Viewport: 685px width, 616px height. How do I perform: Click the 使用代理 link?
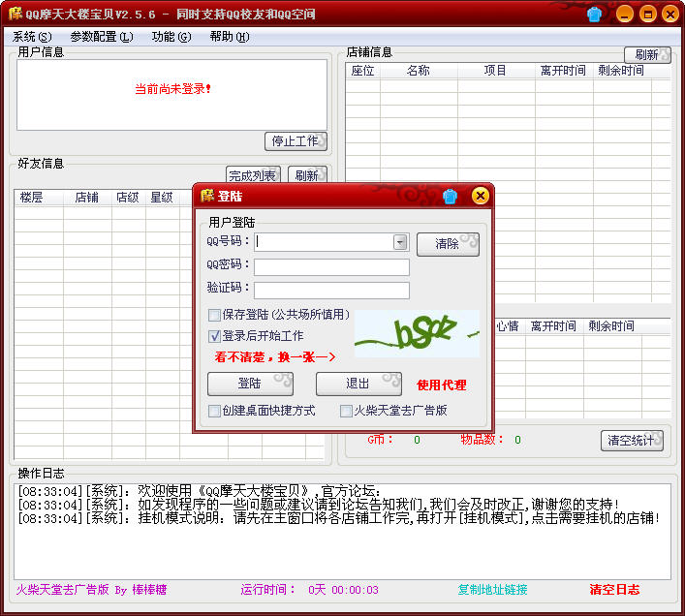(x=442, y=385)
